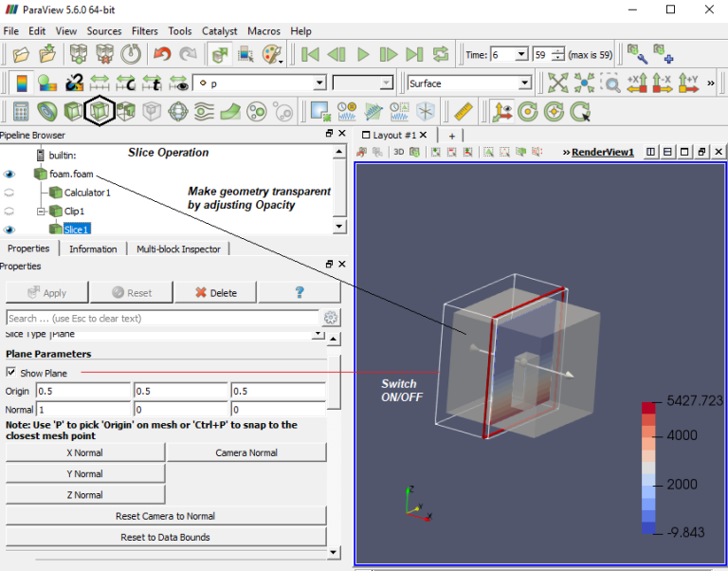Image resolution: width=728 pixels, height=571 pixels.
Task: Click the Slice filter icon
Action: click(x=100, y=111)
